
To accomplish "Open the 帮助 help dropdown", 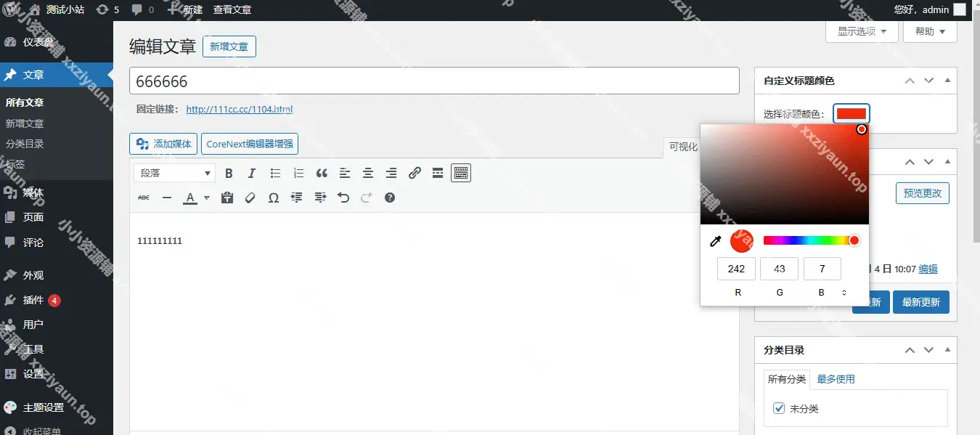I will (x=930, y=31).
